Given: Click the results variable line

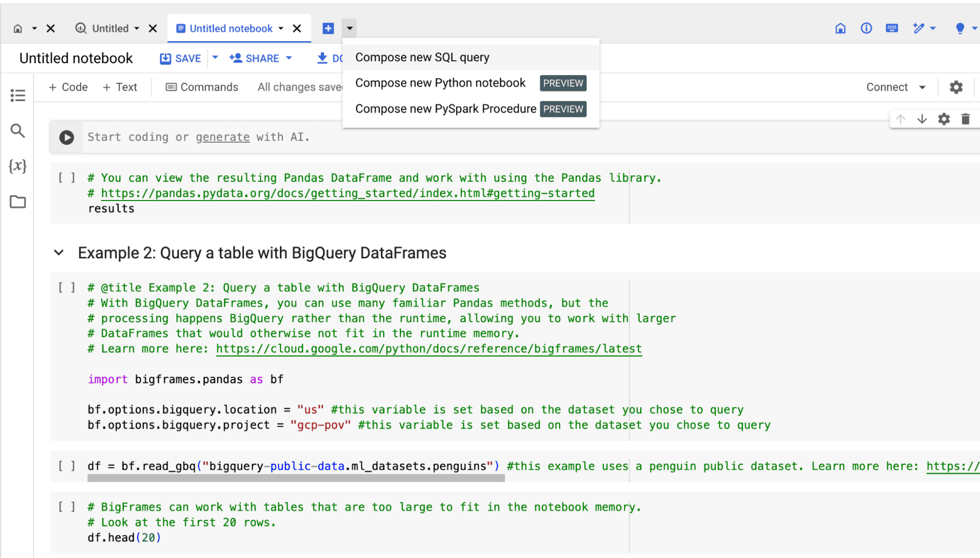Looking at the screenshot, I should coord(111,209).
